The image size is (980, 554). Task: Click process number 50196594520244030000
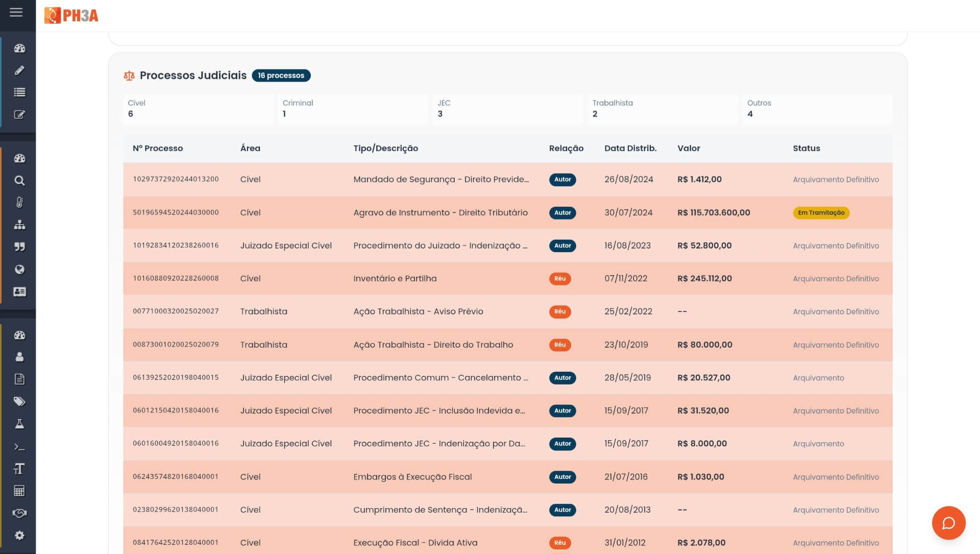pyautogui.click(x=176, y=212)
